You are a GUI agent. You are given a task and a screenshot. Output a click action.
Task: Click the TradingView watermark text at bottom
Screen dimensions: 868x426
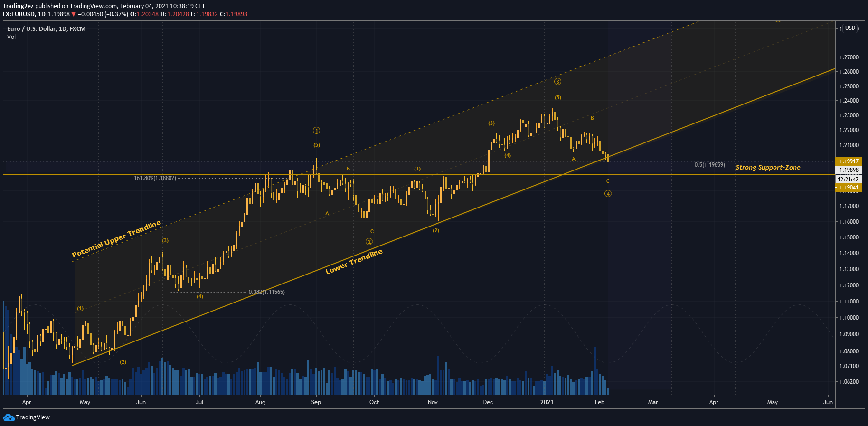(x=33, y=417)
